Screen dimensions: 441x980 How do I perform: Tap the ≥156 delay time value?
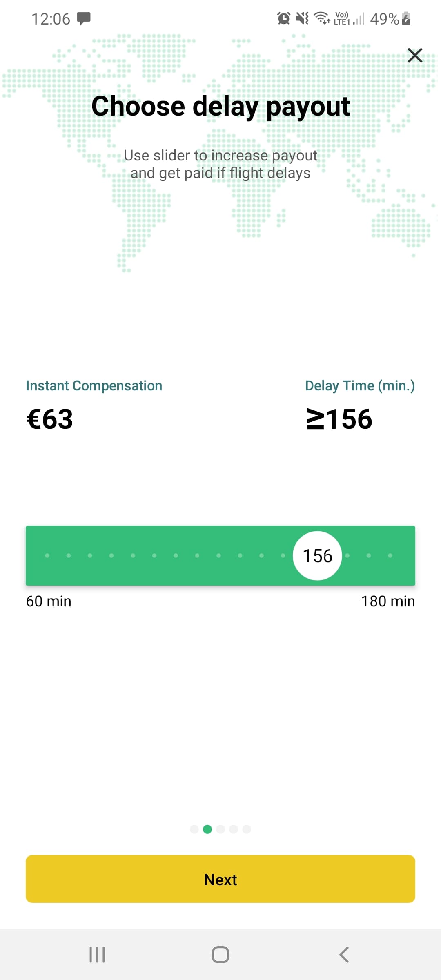[340, 419]
